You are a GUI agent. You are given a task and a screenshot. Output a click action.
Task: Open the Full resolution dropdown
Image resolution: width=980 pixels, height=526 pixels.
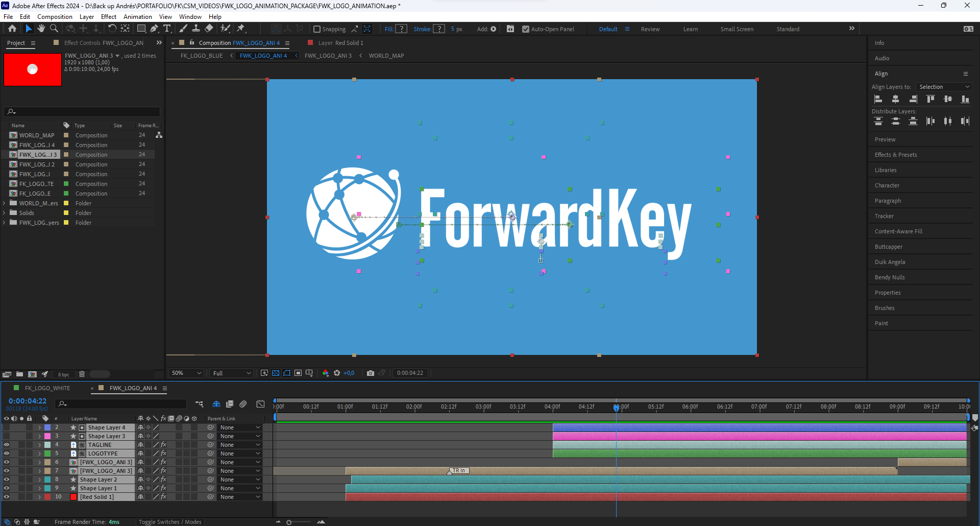tap(232, 373)
